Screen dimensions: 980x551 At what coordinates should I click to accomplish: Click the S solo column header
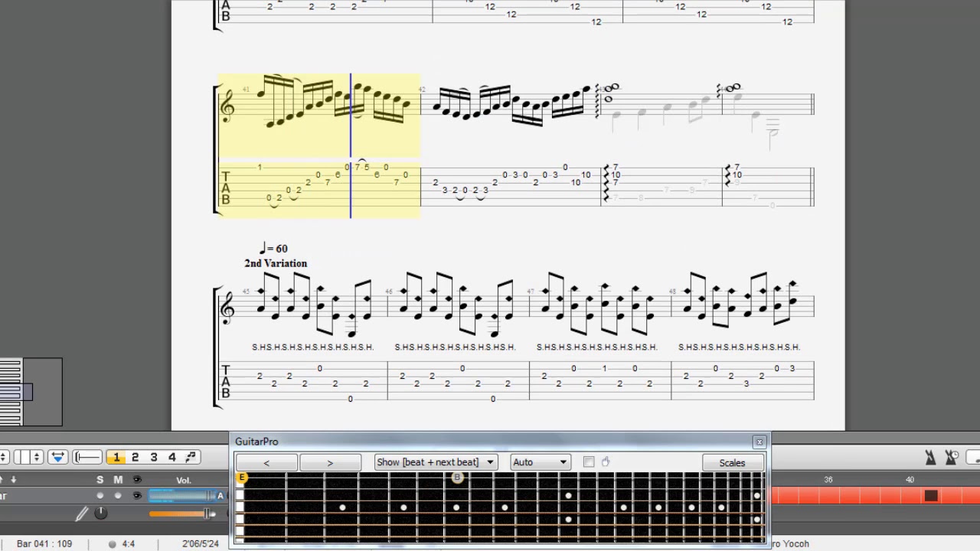pyautogui.click(x=100, y=480)
